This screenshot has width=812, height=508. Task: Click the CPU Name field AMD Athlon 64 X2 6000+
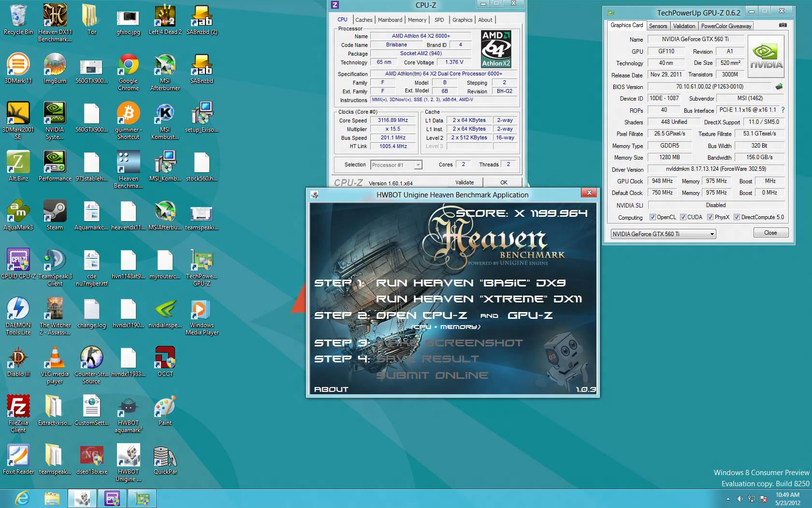coord(420,36)
